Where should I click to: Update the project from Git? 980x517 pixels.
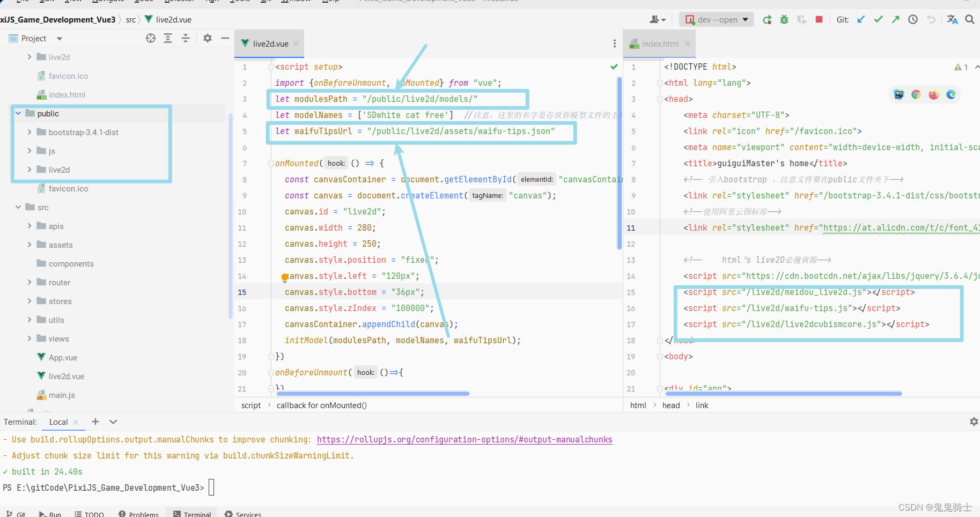pyautogui.click(x=861, y=19)
